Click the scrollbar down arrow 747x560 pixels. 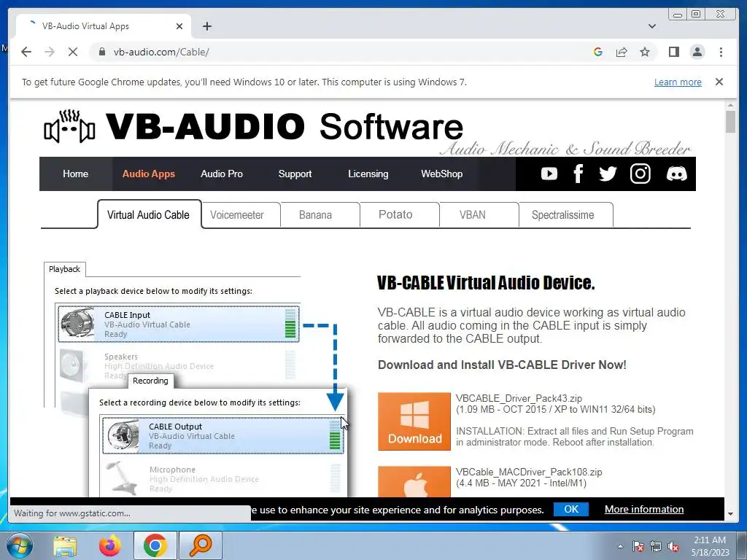pyautogui.click(x=731, y=514)
